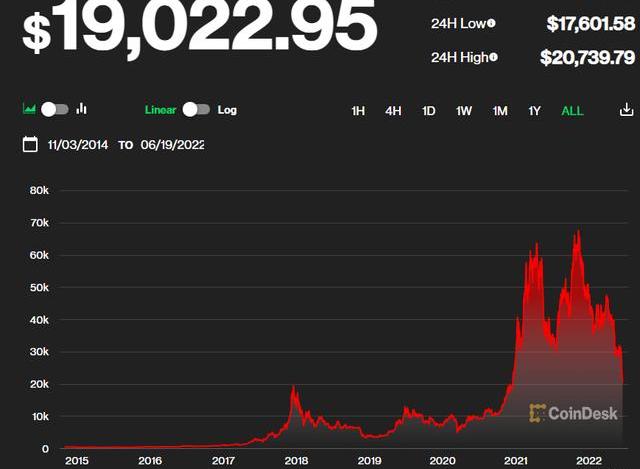Toggle chart type switch to candlestick

click(55, 109)
